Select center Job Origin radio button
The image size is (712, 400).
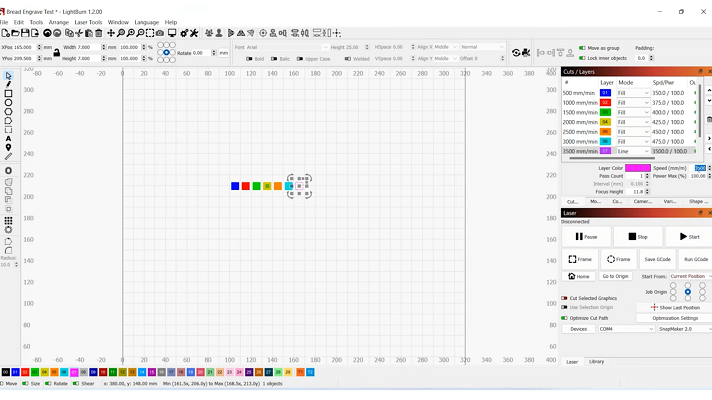coord(688,292)
